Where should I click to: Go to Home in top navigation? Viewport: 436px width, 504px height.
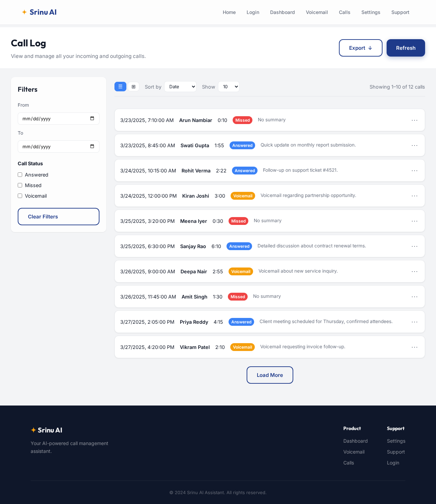(x=229, y=12)
